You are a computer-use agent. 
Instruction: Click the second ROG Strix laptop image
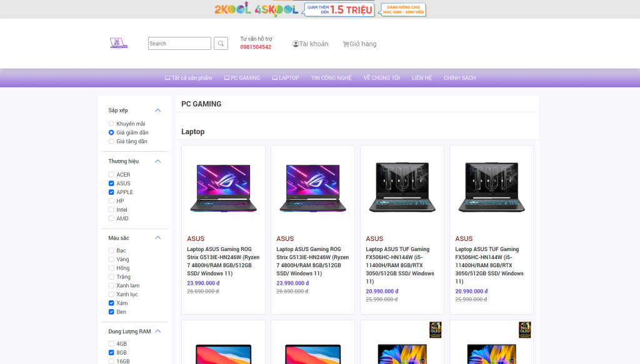click(x=312, y=188)
